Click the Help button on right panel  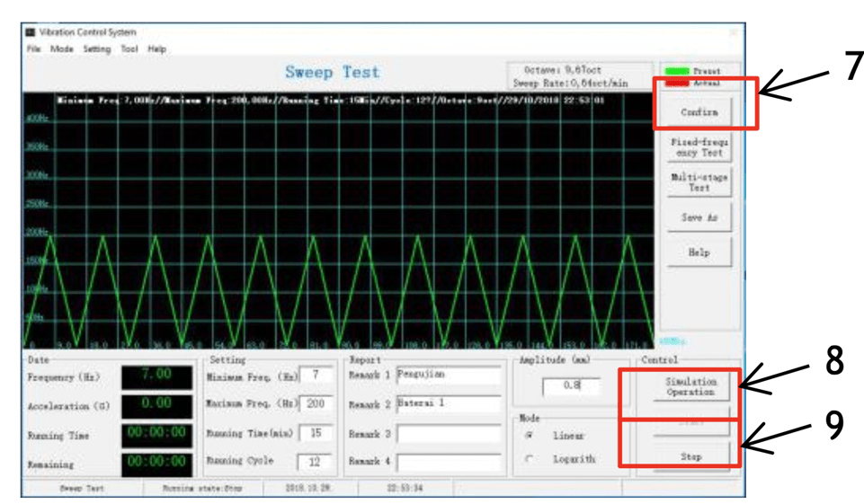tap(699, 252)
